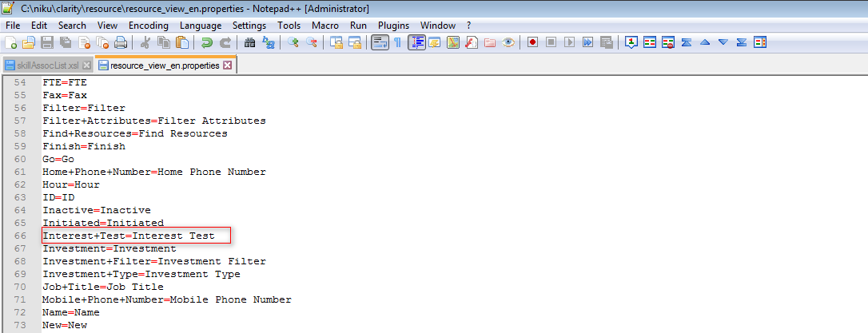Toggle the Function List panel icon
Image resolution: width=868 pixels, height=333 pixels.
[472, 42]
